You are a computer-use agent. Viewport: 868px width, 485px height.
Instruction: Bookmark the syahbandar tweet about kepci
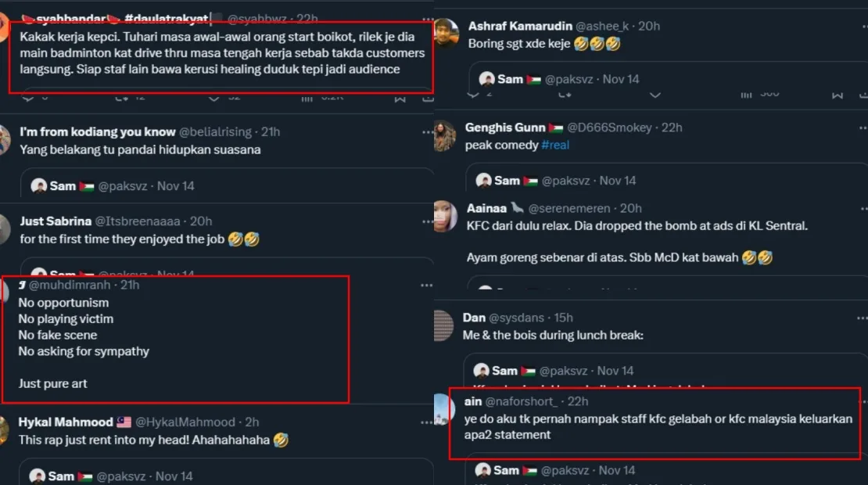[x=400, y=98]
